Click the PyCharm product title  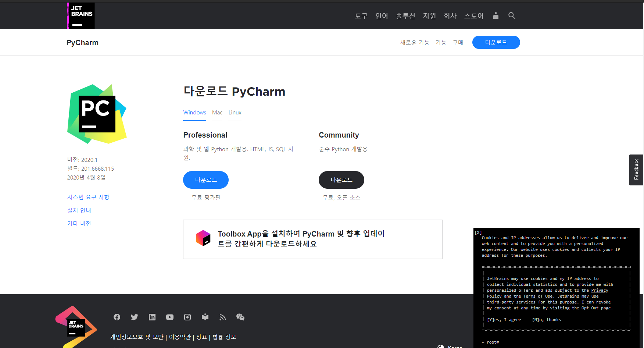(x=82, y=43)
